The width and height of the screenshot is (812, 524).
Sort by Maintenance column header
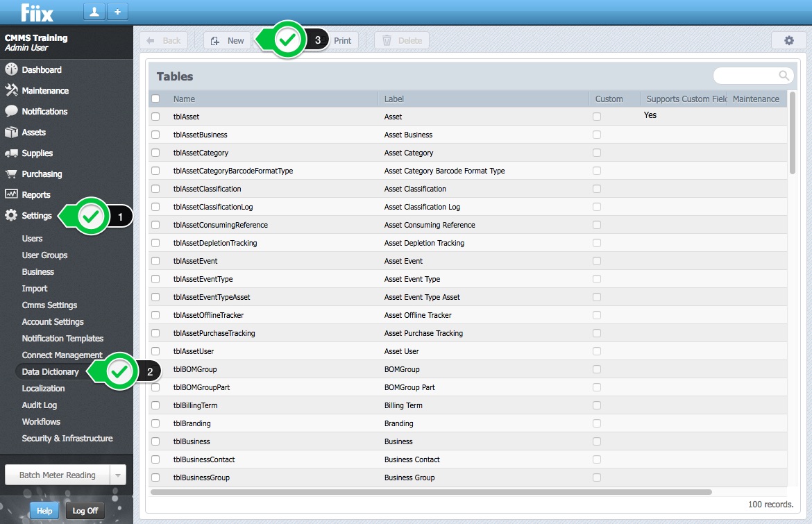[x=756, y=99]
